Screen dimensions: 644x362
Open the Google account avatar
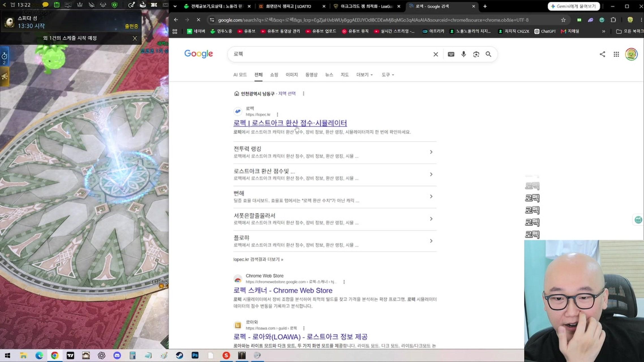click(631, 54)
